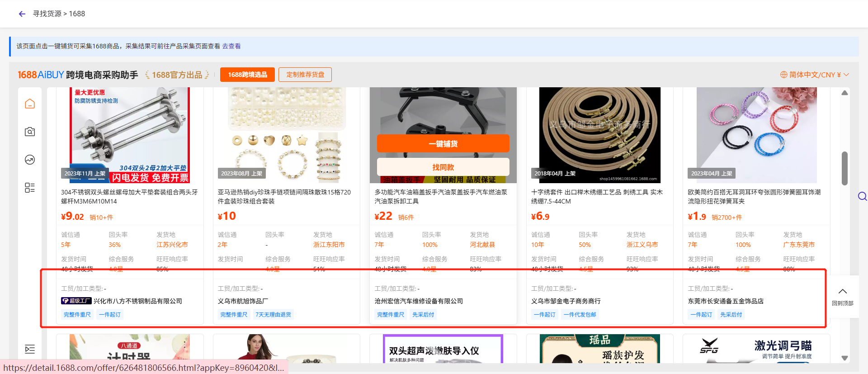
Task: Open the 去查看 link
Action: pos(231,46)
